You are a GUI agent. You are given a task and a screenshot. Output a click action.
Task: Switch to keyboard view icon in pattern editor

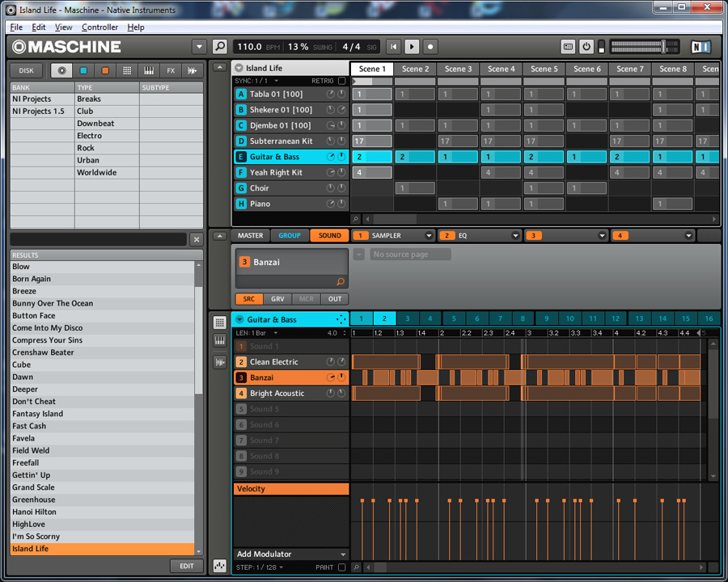pos(219,341)
